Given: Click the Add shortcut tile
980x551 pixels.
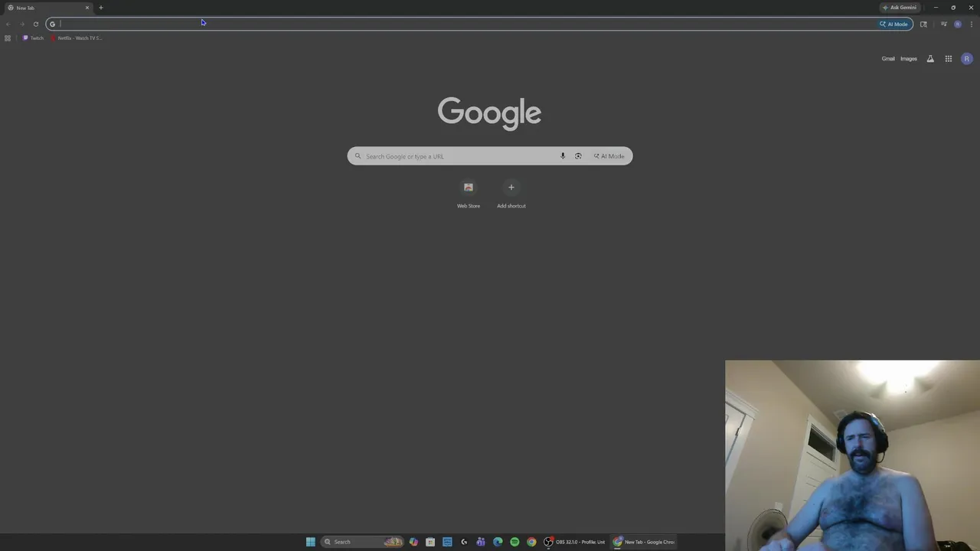Looking at the screenshot, I should click(511, 194).
